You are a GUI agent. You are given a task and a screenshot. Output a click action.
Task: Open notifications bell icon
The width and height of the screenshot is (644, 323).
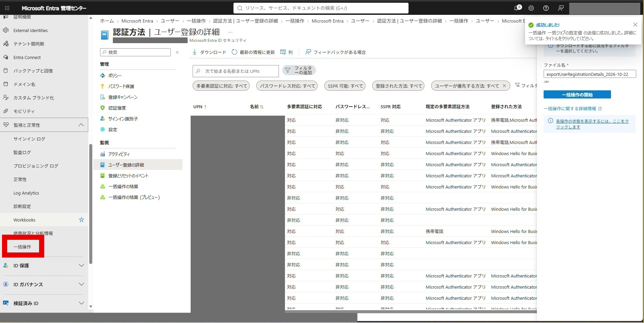pyautogui.click(x=517, y=8)
